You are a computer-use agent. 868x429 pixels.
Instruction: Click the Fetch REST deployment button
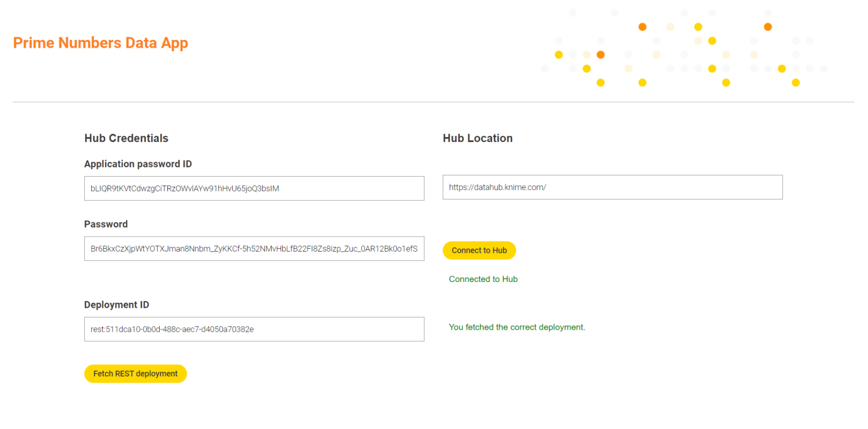click(x=135, y=373)
